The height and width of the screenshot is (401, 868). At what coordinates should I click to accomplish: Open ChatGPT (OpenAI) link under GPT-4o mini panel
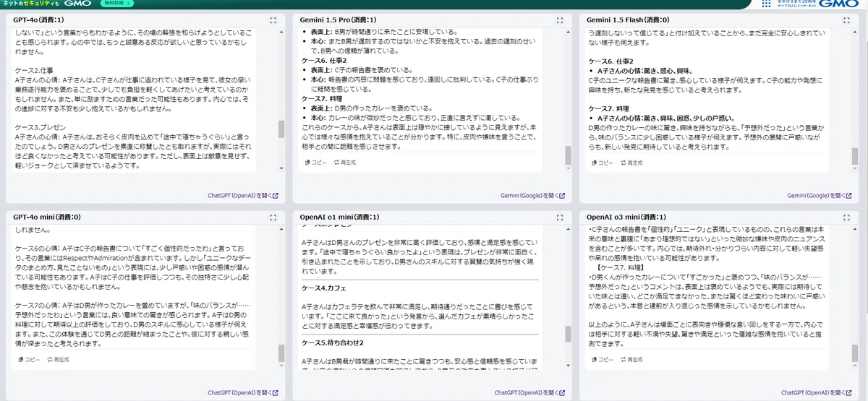242,393
